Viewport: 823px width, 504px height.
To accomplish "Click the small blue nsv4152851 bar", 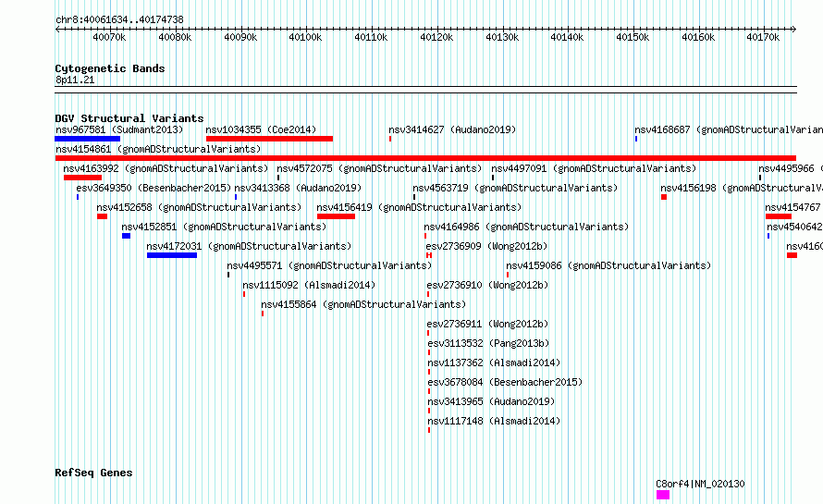I will coord(126,236).
